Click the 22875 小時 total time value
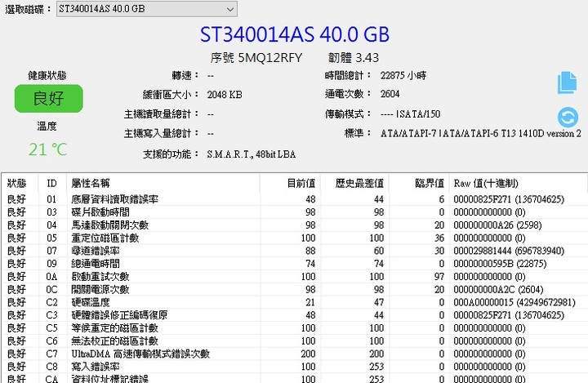The width and height of the screenshot is (588, 383). 403,76
